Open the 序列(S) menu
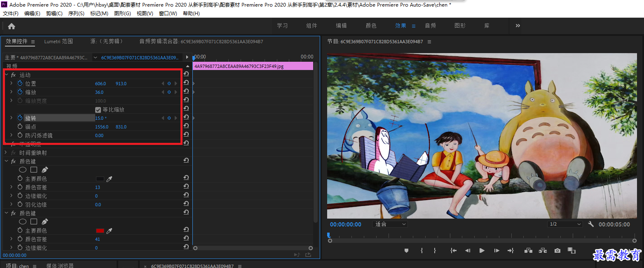The height and width of the screenshot is (268, 644). 76,14
